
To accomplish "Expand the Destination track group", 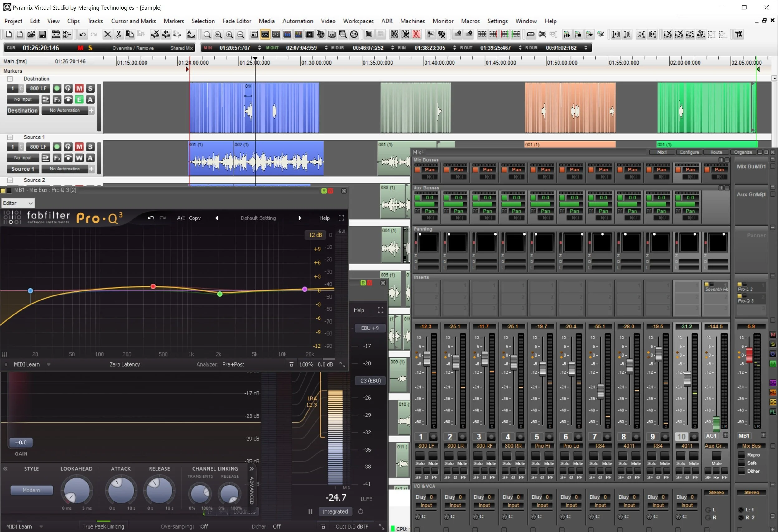I will coord(10,79).
